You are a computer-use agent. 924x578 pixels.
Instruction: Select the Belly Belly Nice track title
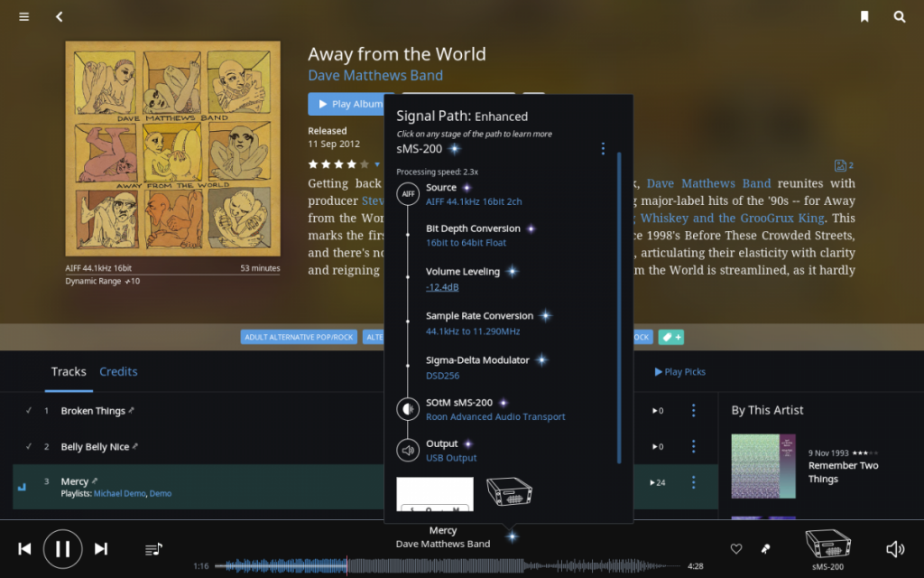pos(95,446)
